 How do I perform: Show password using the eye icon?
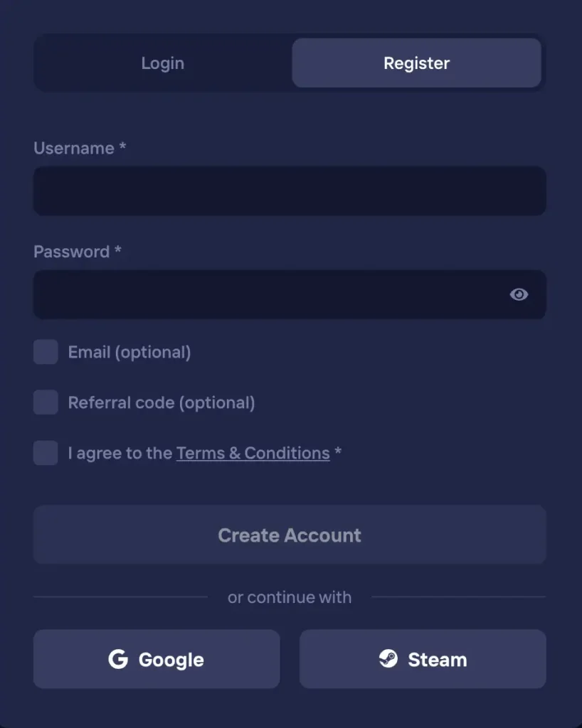point(519,294)
